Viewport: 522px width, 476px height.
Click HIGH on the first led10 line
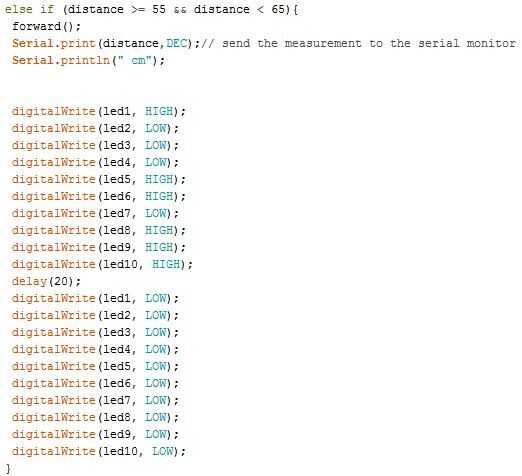(166, 264)
